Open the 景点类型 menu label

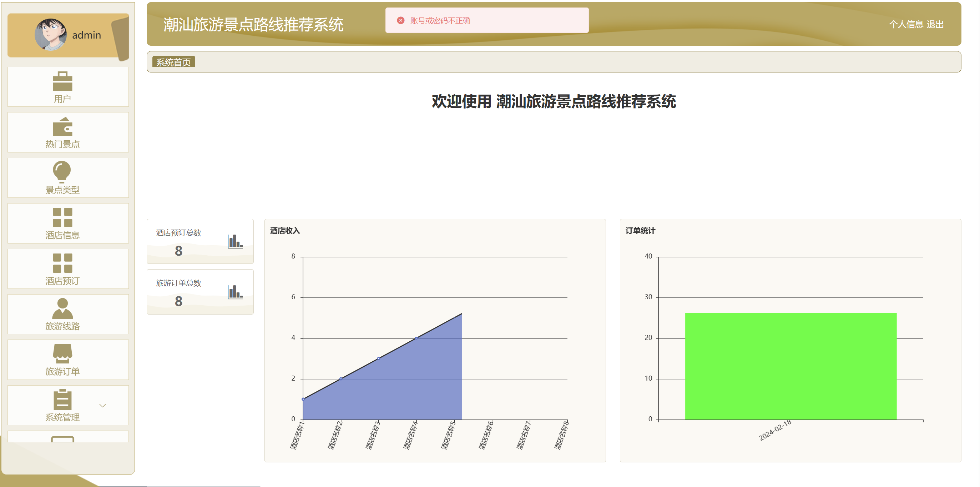point(62,190)
